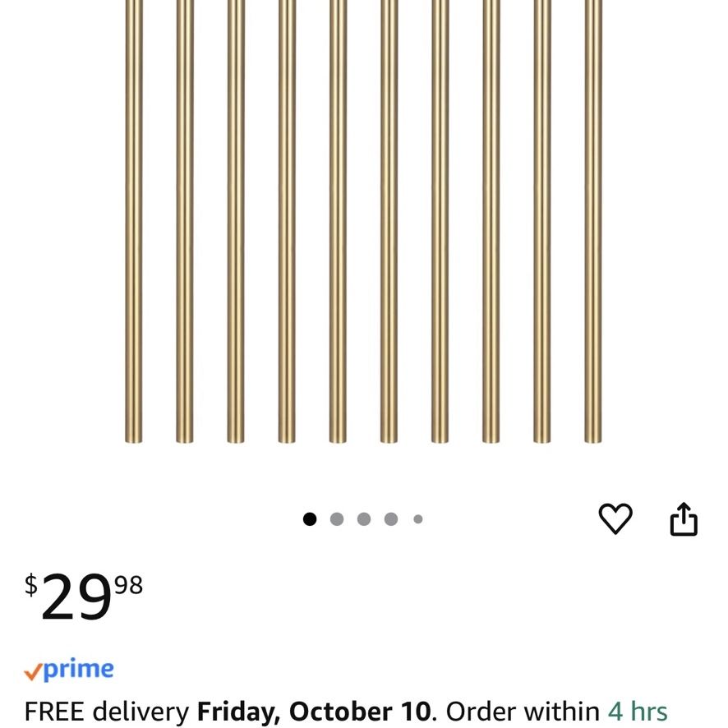Jump to the third image dot

tap(364, 518)
